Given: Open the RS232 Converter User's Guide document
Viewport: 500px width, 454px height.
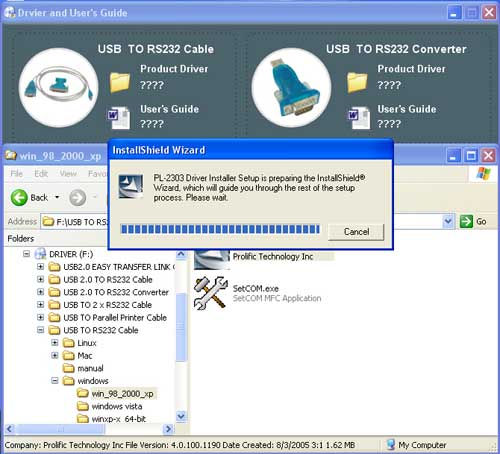Looking at the screenshot, I should click(x=359, y=117).
